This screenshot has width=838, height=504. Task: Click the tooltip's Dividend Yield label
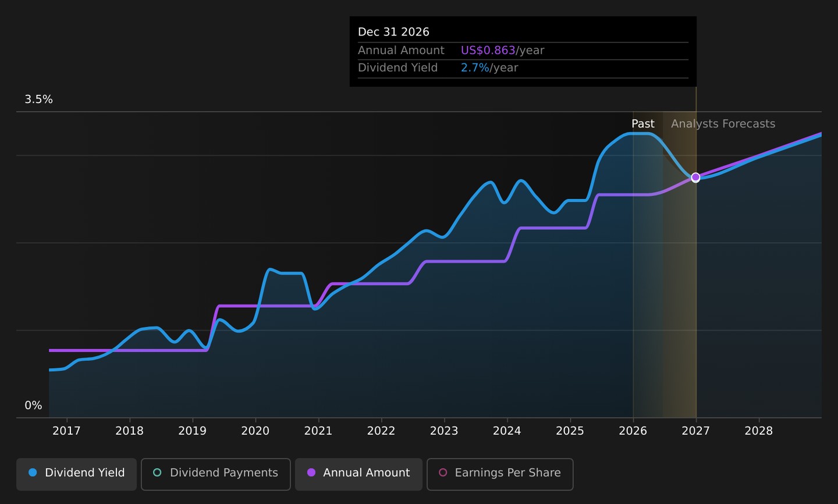(397, 68)
